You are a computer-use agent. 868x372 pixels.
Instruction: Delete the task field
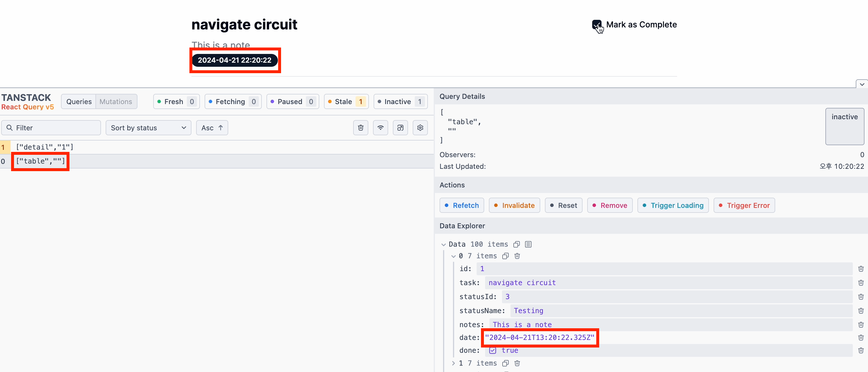point(861,283)
